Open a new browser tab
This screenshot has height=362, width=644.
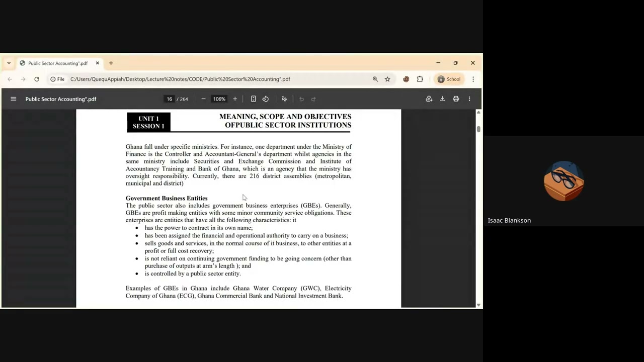click(111, 63)
